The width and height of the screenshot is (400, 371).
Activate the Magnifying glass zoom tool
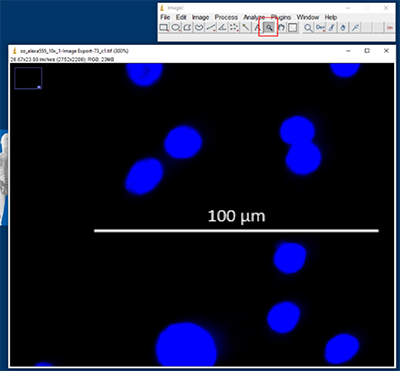coord(269,28)
